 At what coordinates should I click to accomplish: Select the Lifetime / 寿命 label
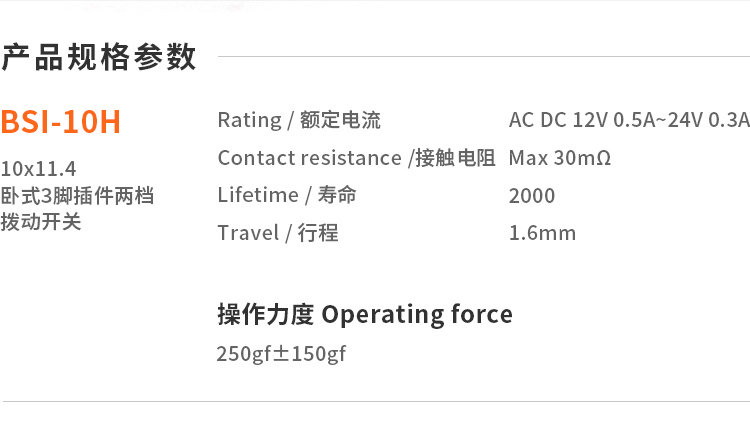(287, 195)
